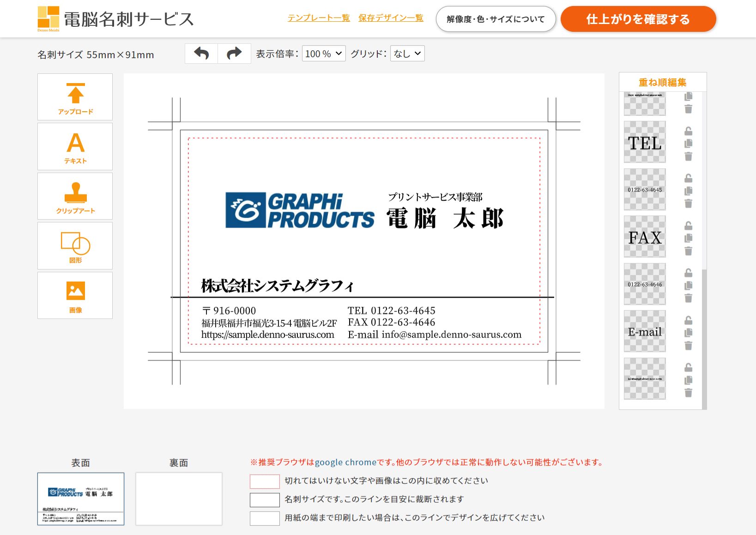This screenshot has width=756, height=535.
Task: Toggle lock on the 0122-63-4645 layer
Action: tap(688, 178)
